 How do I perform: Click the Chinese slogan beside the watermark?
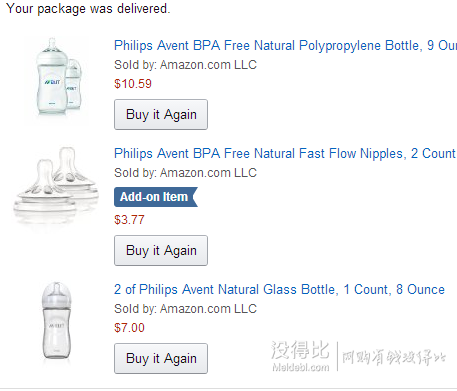(394, 357)
